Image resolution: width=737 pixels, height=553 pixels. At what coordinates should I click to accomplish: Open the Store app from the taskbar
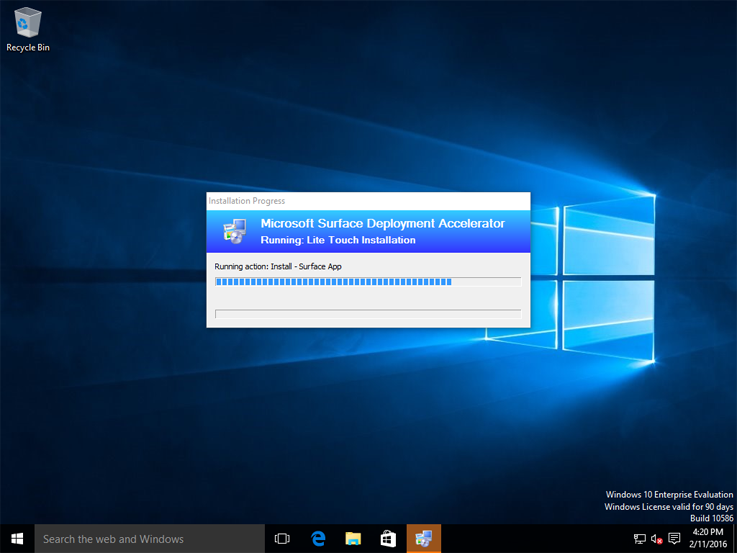click(388, 538)
